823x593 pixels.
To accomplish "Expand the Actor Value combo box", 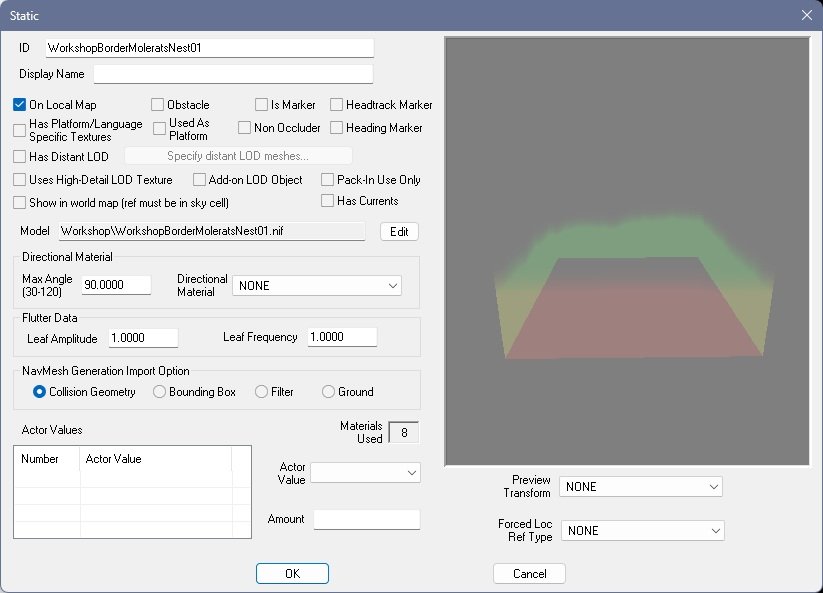I will point(365,473).
